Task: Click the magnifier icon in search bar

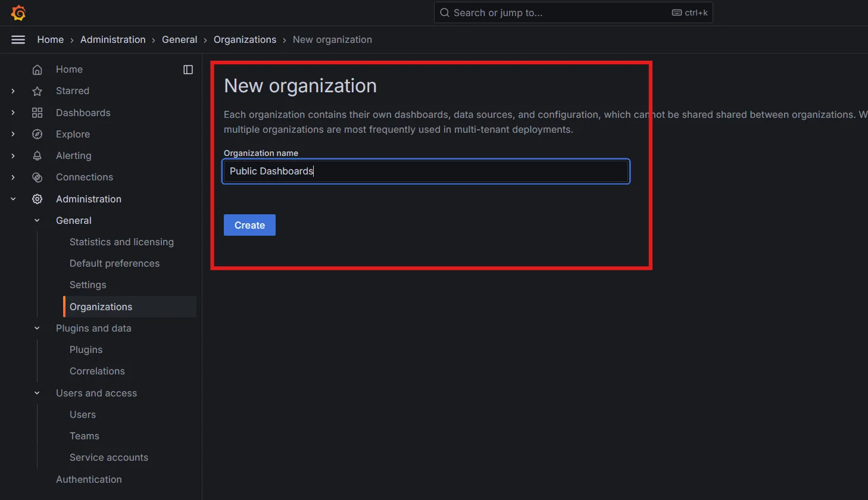Action: 444,12
